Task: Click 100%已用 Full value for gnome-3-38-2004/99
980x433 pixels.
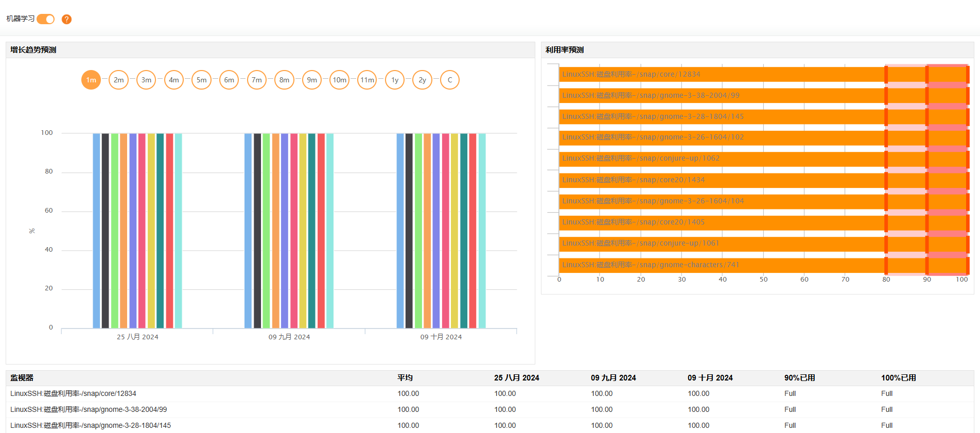Action: point(887,409)
